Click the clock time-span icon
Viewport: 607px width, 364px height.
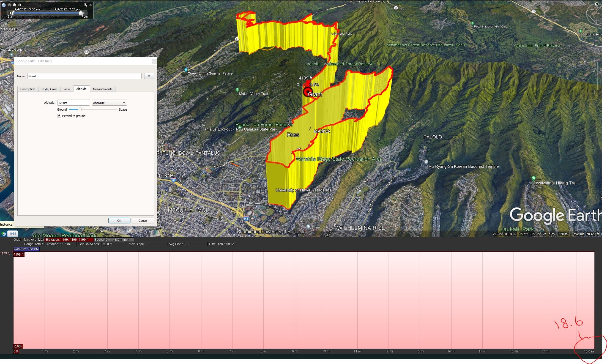(x=4, y=5)
